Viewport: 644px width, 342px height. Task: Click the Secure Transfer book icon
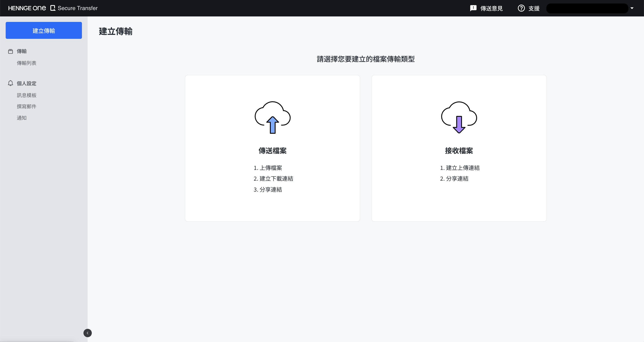click(53, 8)
